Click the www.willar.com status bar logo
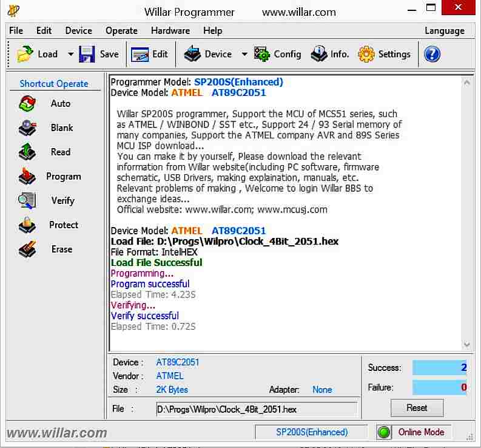The image size is (481, 448). 57,433
